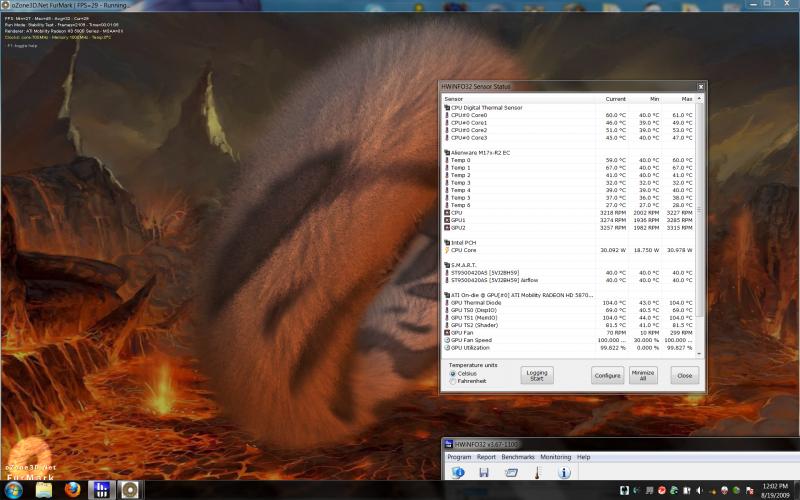Launch Firefox from the taskbar
Screen dimensions: 800x500
(73, 490)
